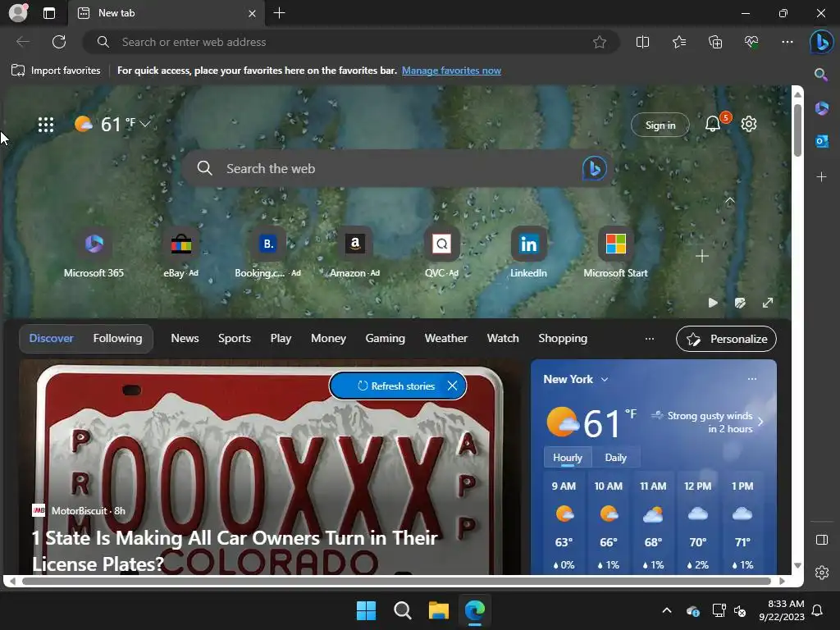
Task: Show hidden system tray icons
Action: 666,610
